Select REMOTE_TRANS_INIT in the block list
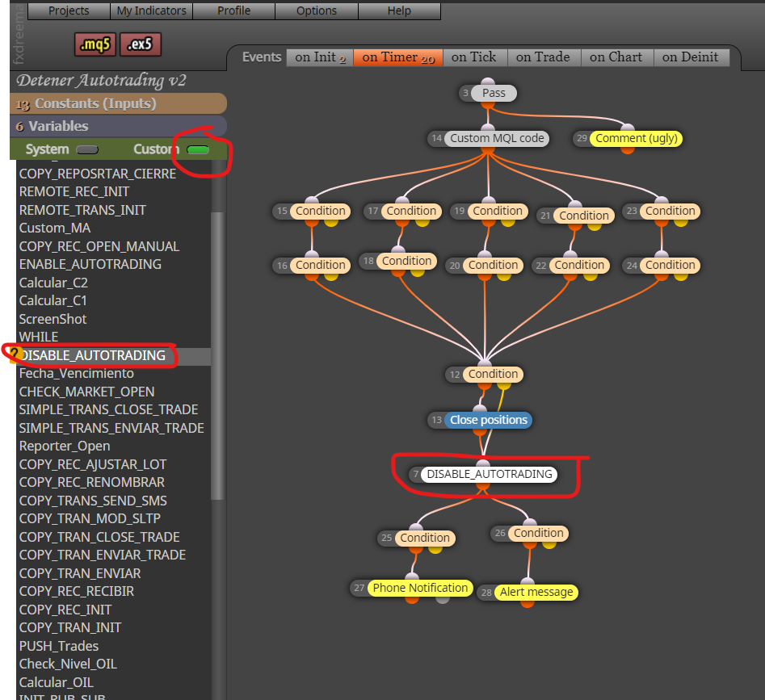The height and width of the screenshot is (700, 765). pos(82,210)
